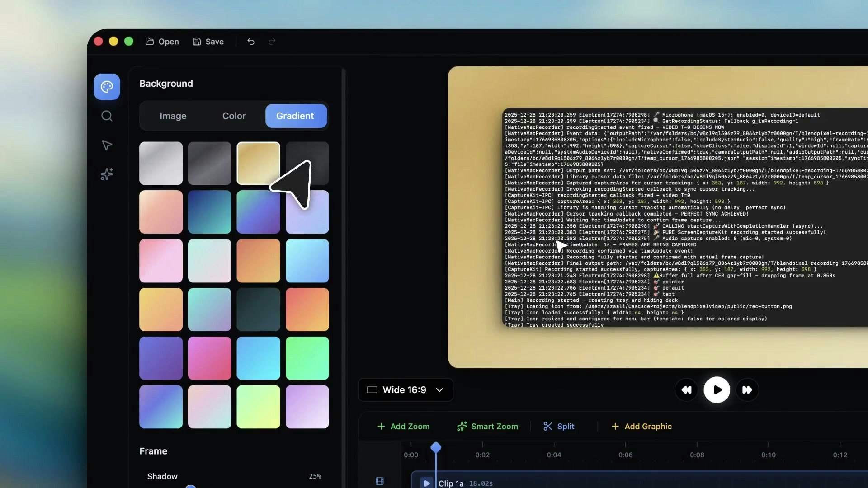Click the film strip track icon

380,481
